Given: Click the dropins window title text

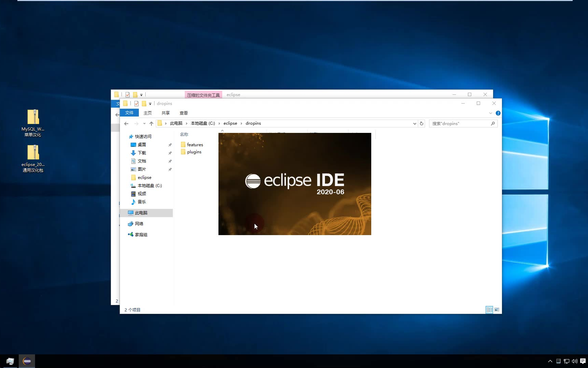Looking at the screenshot, I should coord(164,104).
